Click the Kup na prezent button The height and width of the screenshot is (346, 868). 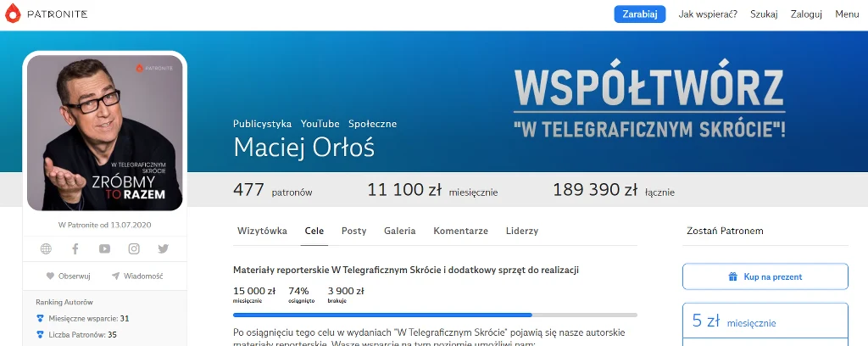[765, 276]
